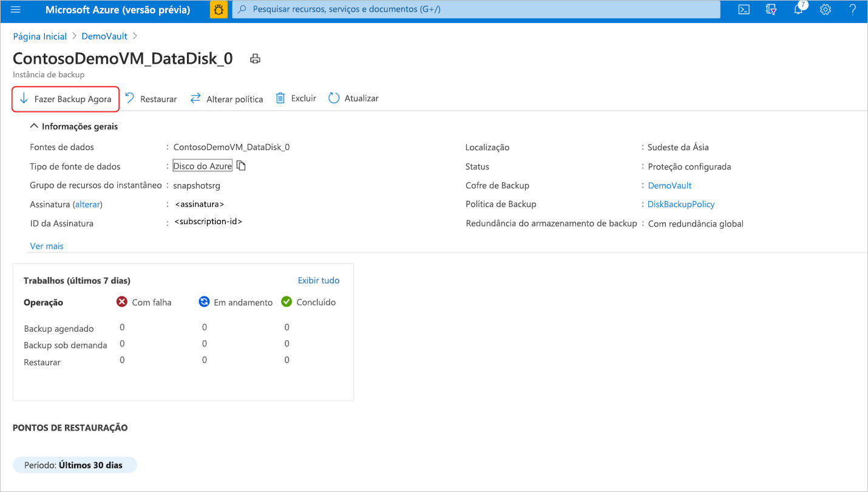The image size is (868, 492).
Task: Click Excluir to delete the instance
Action: pyautogui.click(x=296, y=98)
